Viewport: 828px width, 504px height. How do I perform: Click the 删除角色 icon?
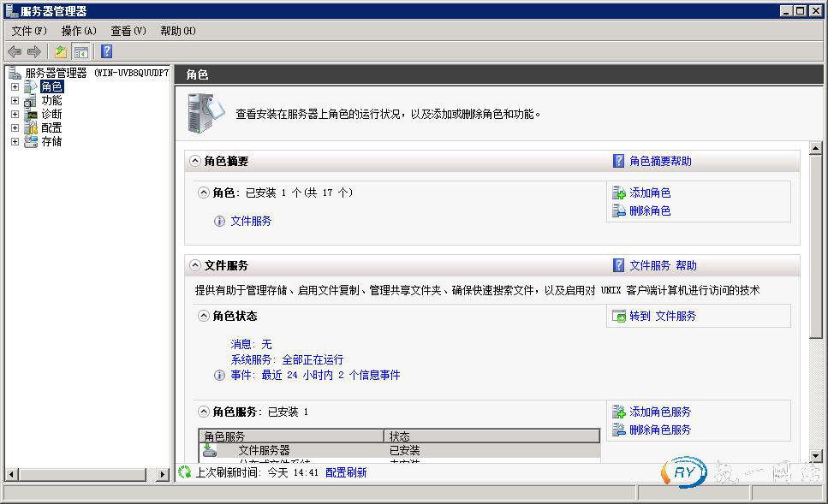pyautogui.click(x=619, y=211)
